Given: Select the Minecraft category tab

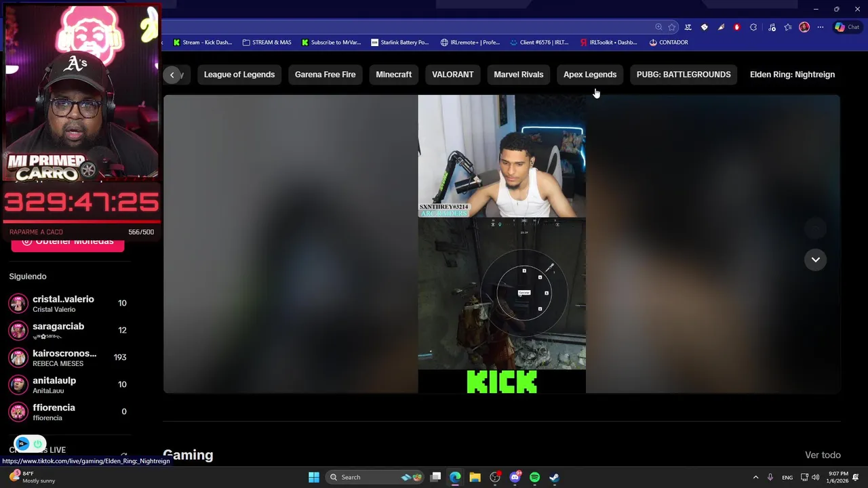Looking at the screenshot, I should click(393, 75).
